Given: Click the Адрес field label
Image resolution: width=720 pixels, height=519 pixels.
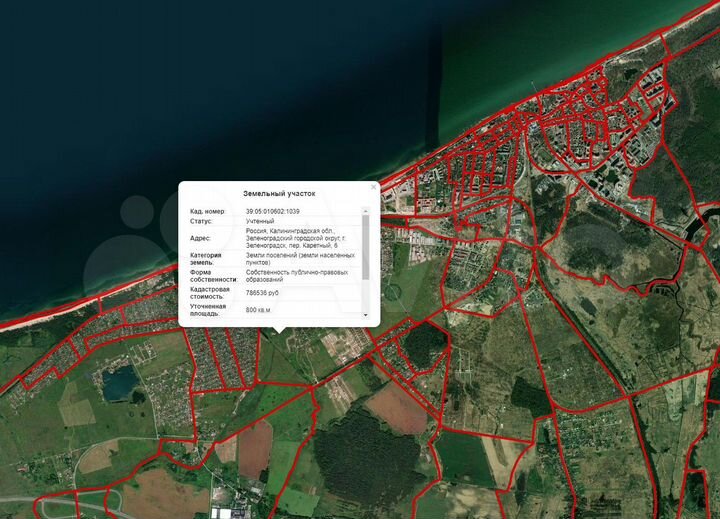Looking at the screenshot, I should (200, 238).
